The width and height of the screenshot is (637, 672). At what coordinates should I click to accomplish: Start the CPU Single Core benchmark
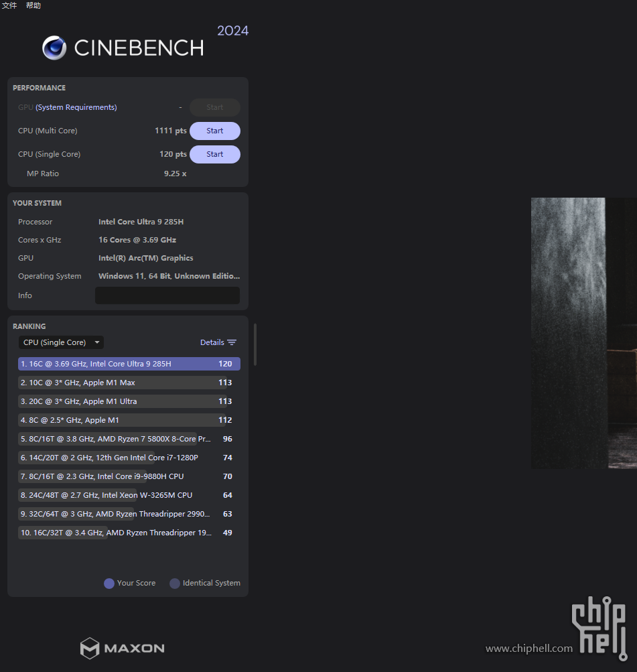pos(214,154)
